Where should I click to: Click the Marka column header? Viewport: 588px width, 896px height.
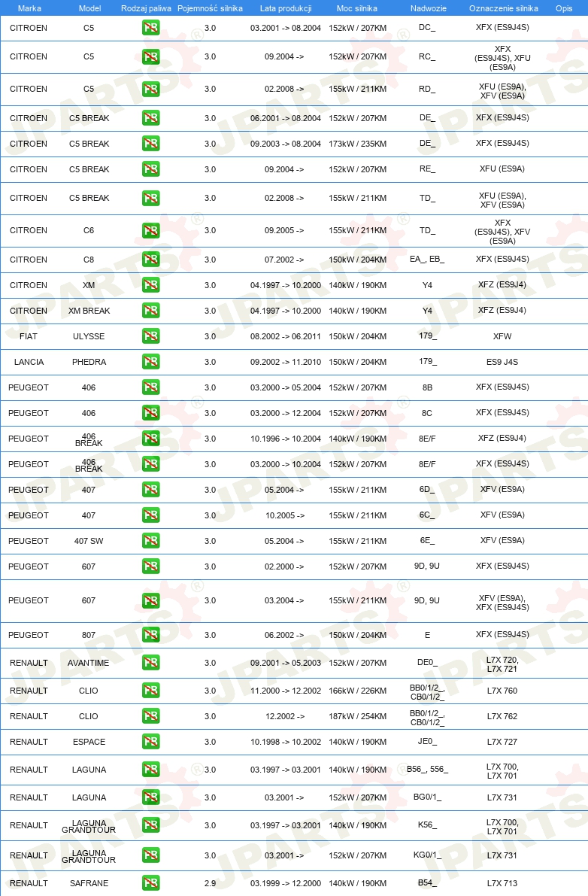pyautogui.click(x=29, y=8)
